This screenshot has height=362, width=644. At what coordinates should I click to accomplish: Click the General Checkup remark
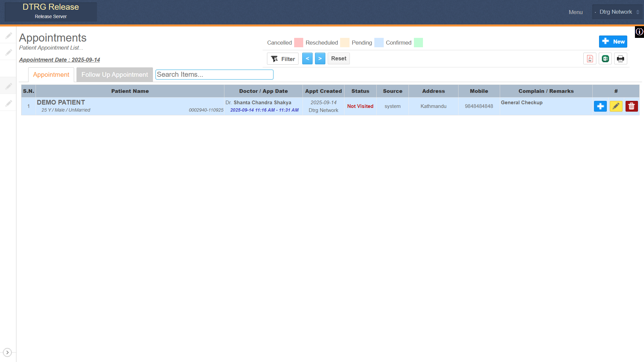[x=522, y=103]
